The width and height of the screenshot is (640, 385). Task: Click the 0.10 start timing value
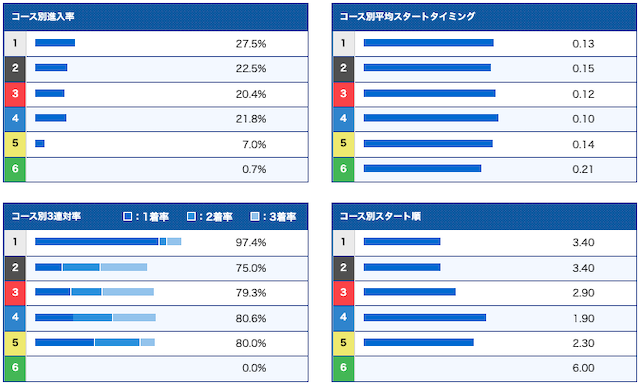(583, 119)
